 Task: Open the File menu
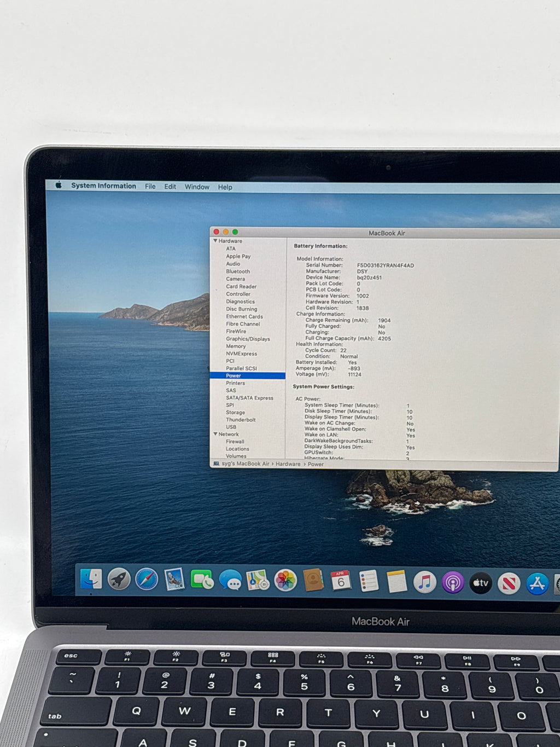coord(150,187)
